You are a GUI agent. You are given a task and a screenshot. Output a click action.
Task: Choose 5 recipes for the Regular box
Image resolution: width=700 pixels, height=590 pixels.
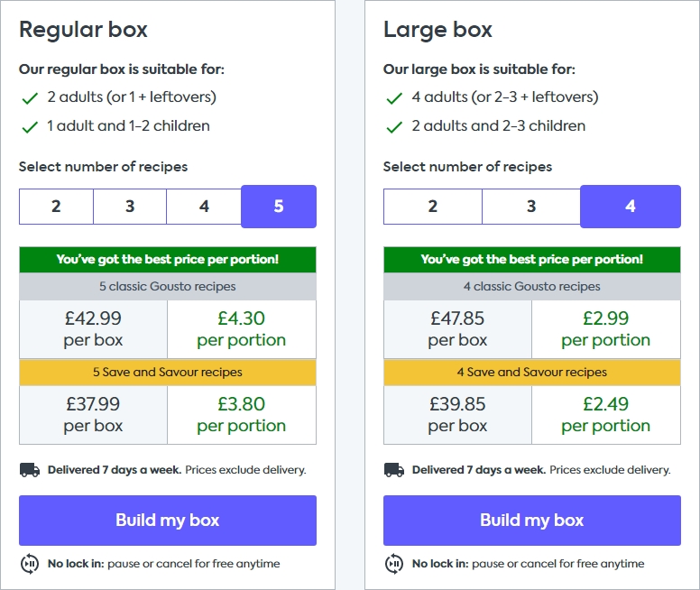tap(279, 207)
